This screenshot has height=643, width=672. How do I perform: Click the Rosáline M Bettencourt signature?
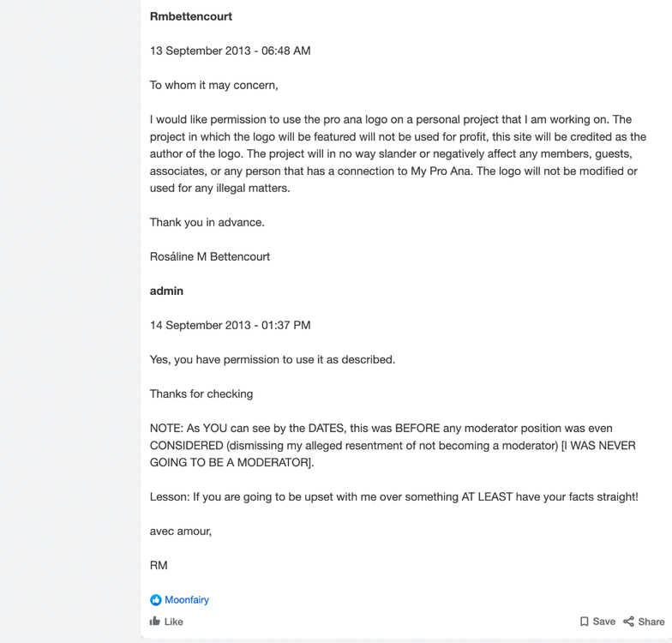(x=210, y=257)
